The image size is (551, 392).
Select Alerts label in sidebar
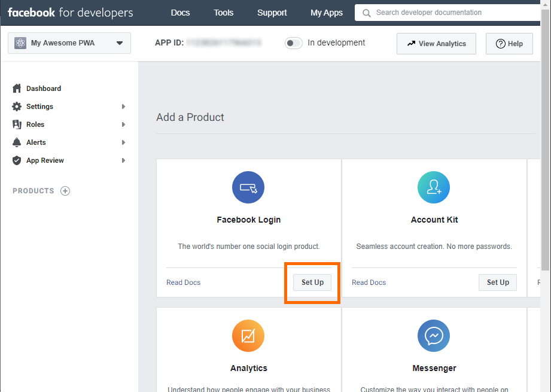tap(36, 142)
